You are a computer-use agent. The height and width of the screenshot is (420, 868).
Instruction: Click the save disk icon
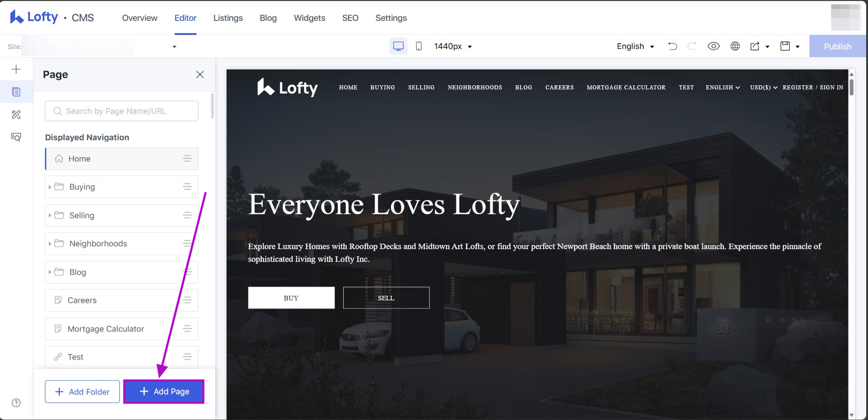pyautogui.click(x=785, y=46)
